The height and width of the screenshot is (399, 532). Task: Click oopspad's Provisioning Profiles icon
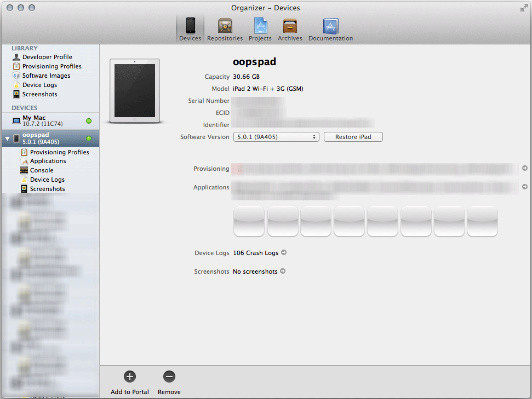(x=24, y=152)
